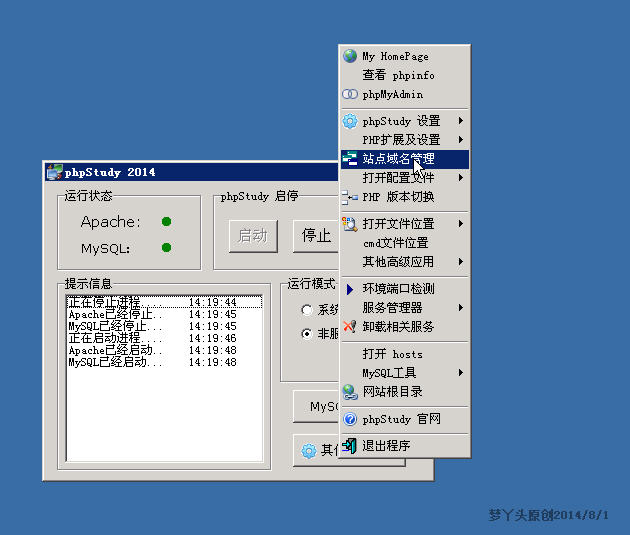Choose 环境端口检测 menu item
Screen dimensions: 630x535
[x=405, y=289]
